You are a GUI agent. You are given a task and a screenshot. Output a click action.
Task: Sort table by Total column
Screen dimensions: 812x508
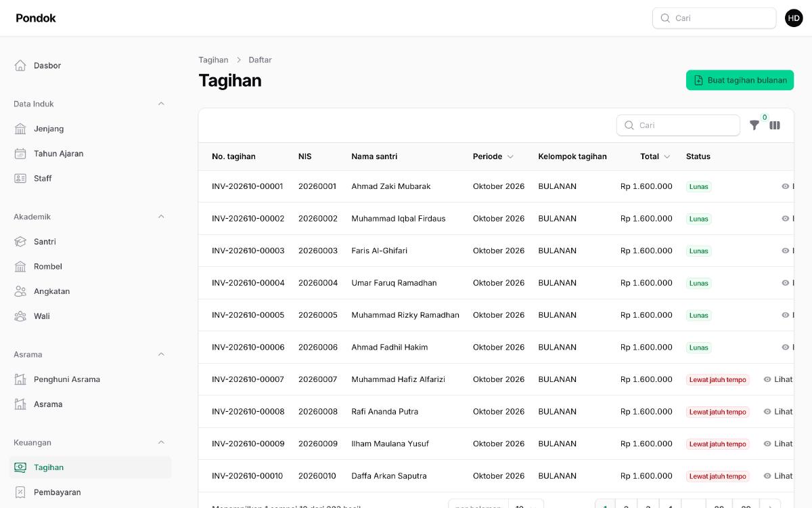click(x=655, y=156)
